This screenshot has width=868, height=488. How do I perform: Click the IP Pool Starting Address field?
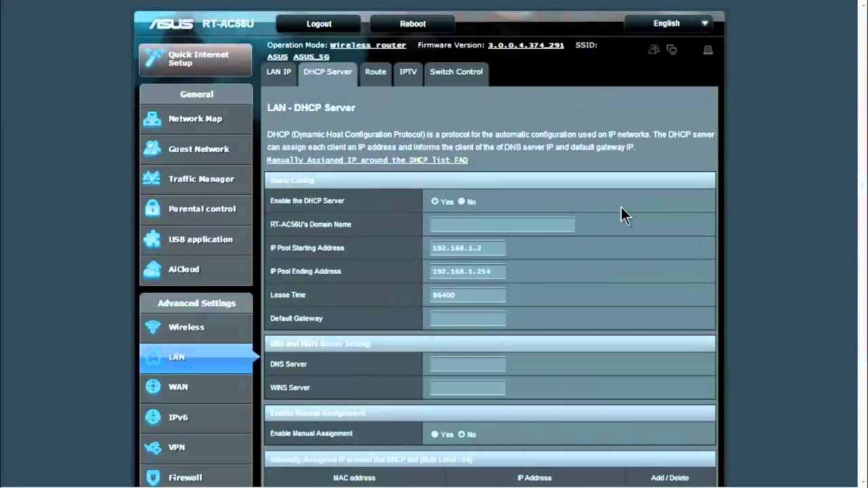[468, 248]
